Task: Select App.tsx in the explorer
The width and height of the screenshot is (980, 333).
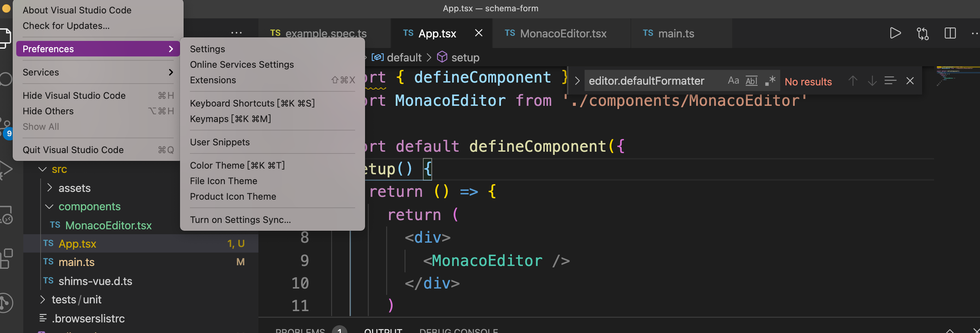Action: [141, 244]
